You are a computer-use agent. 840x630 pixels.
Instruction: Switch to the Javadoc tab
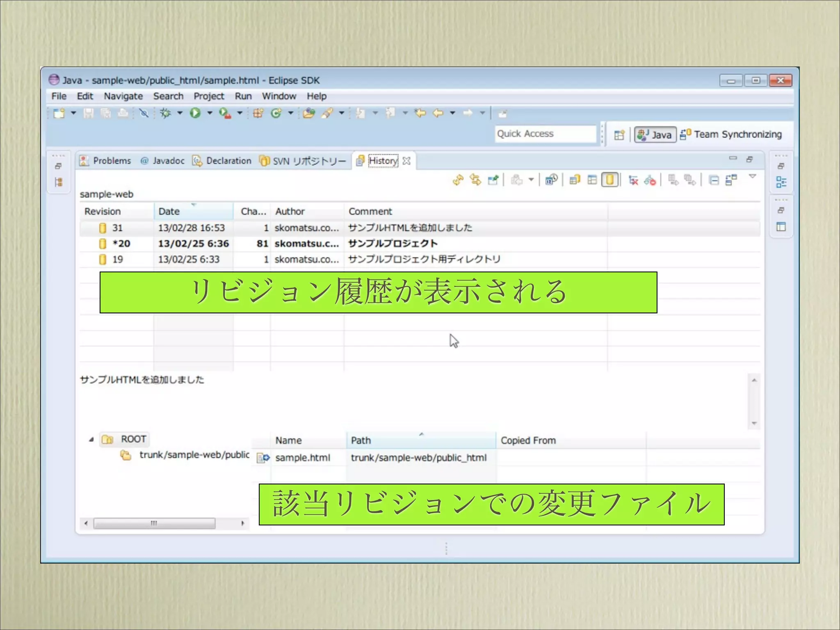pos(162,161)
